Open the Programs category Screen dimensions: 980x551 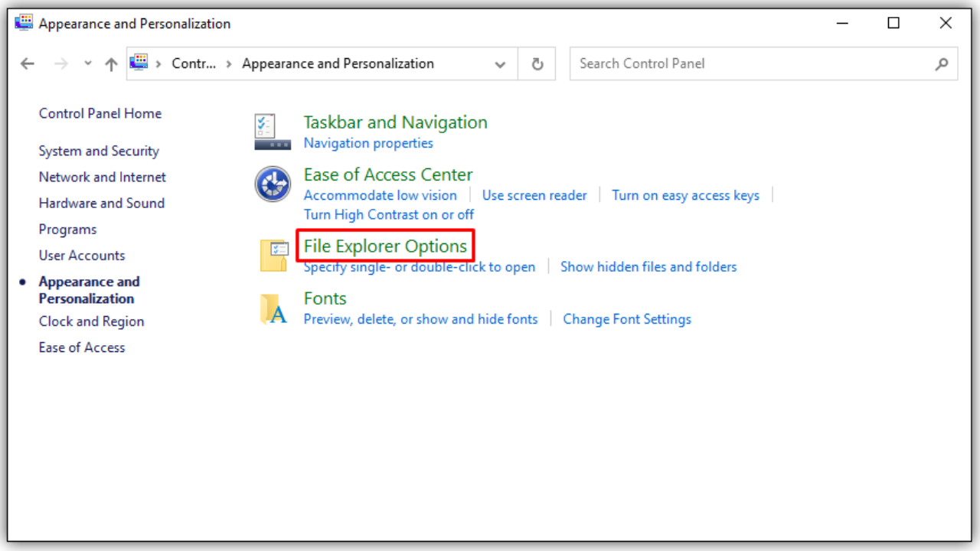coord(67,229)
